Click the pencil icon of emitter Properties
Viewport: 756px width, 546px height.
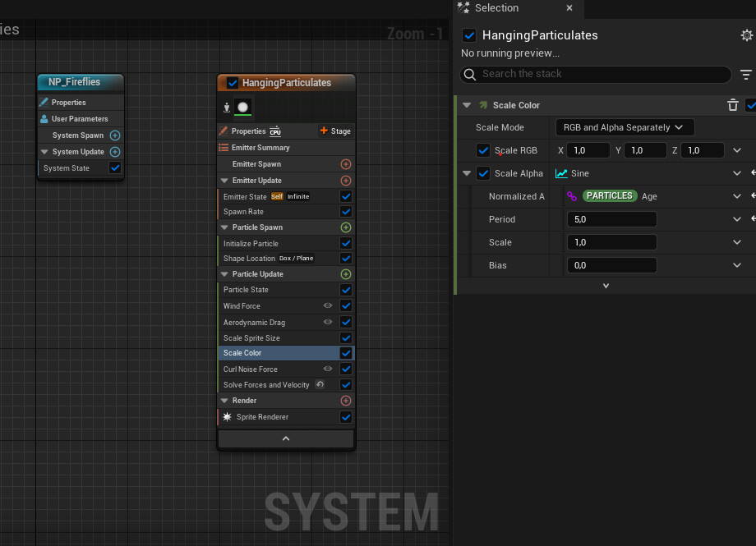(224, 131)
